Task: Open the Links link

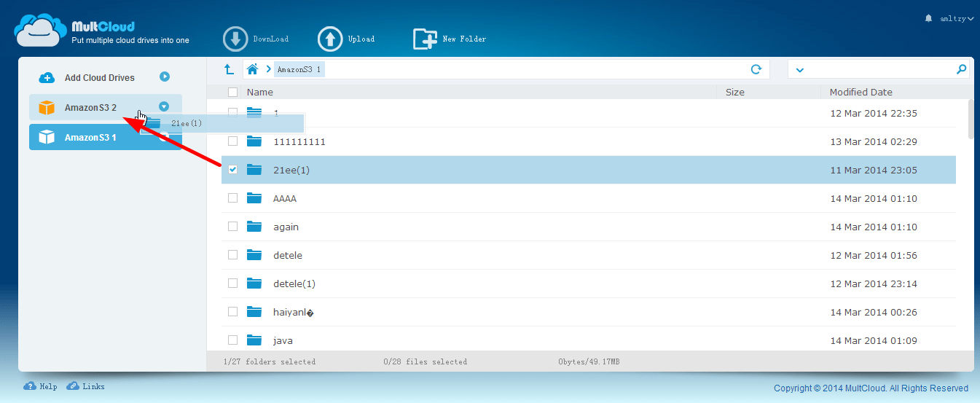Action: [94, 387]
